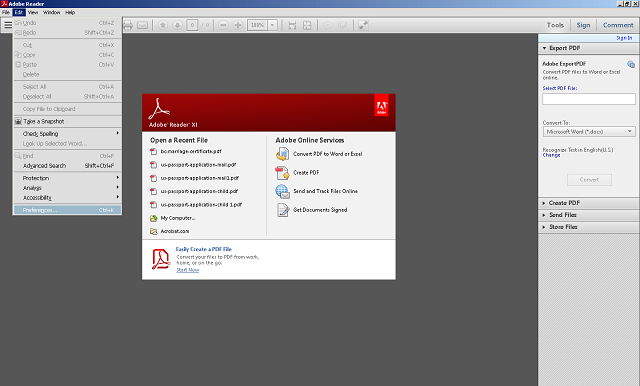640x386 pixels.
Task: Click the Get Documents Signed icon
Action: (283, 210)
